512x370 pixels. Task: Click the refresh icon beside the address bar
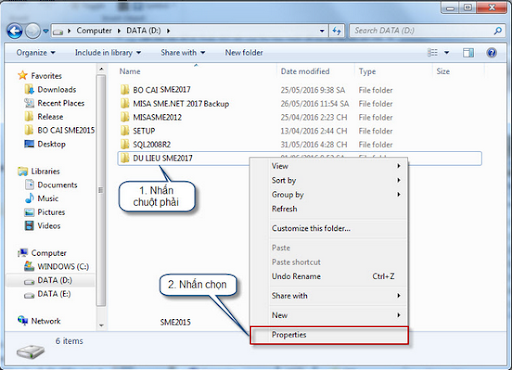click(337, 31)
